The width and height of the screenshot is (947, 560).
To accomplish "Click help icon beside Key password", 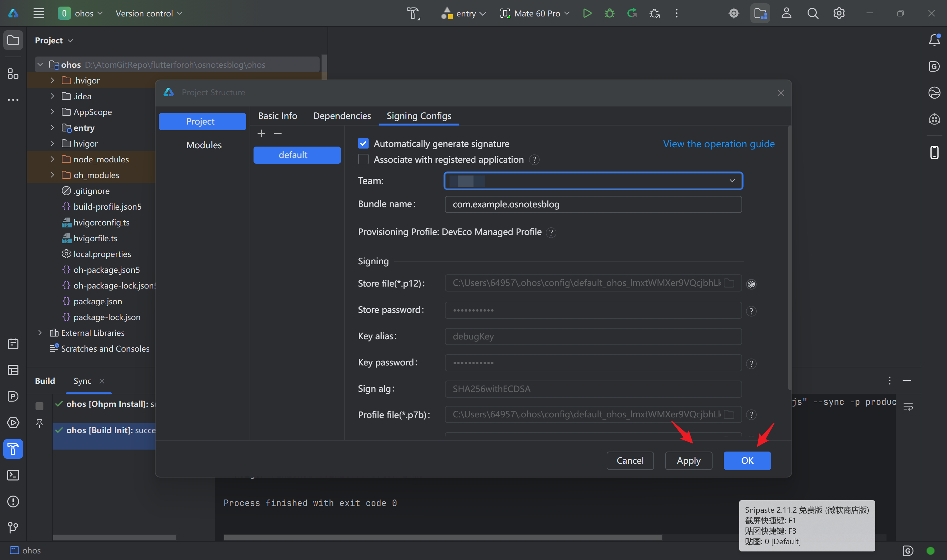I will coord(751,363).
